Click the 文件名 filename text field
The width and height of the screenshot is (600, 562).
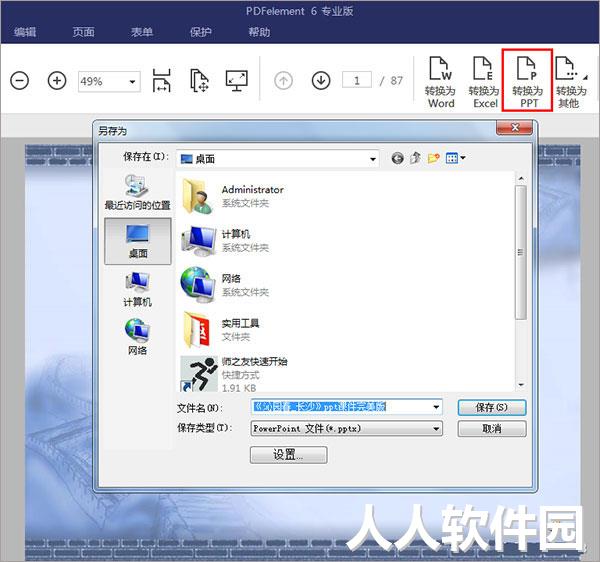click(x=341, y=407)
